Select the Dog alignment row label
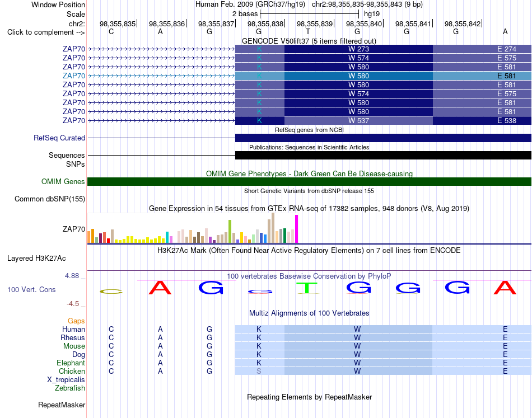Image resolution: width=532 pixels, height=418 pixels. click(78, 355)
